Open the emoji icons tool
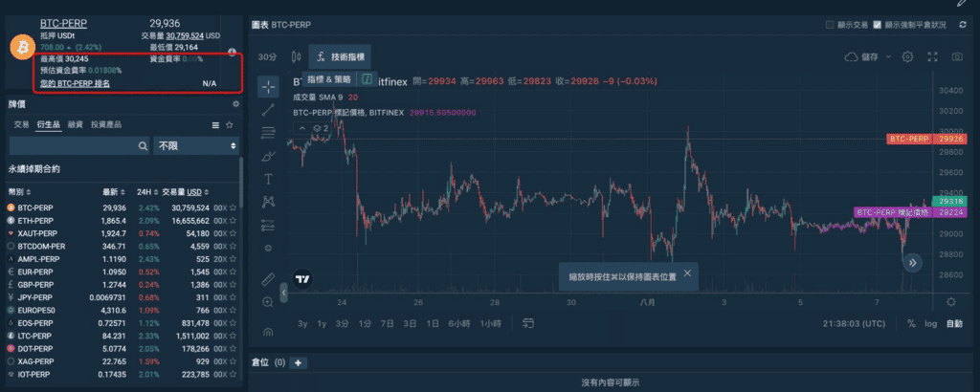Viewport: 980px width, 392px height. tap(268, 248)
